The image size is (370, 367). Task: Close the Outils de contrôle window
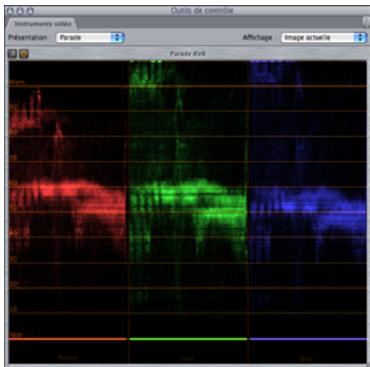coord(10,11)
